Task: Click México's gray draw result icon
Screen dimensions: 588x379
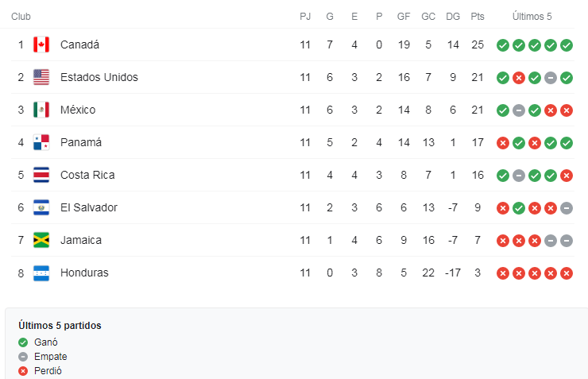Action: click(x=519, y=110)
